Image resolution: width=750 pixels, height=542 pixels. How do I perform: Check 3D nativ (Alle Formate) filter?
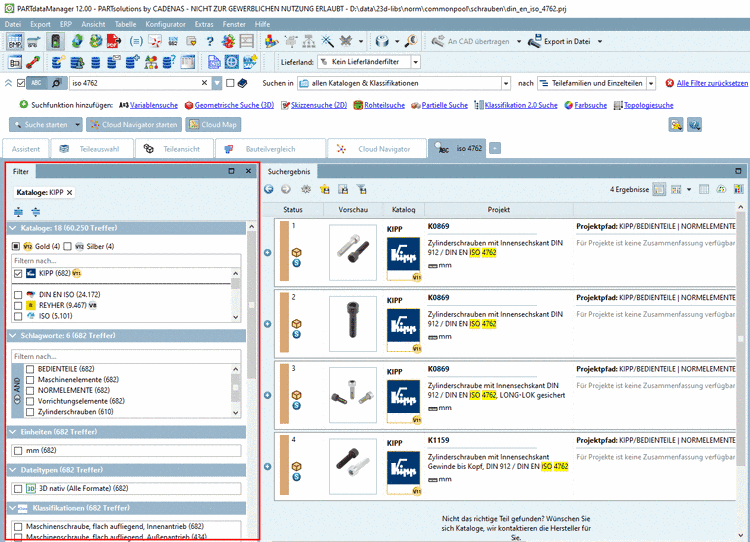18,489
